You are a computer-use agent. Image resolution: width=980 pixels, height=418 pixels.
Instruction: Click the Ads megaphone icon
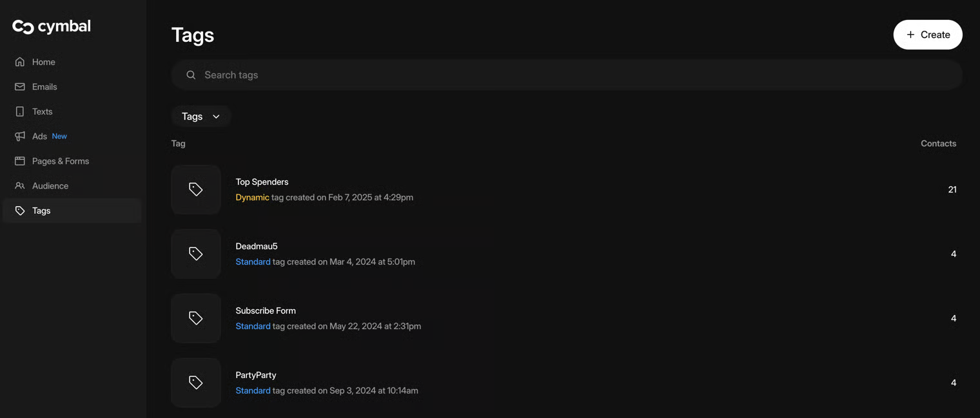tap(20, 137)
